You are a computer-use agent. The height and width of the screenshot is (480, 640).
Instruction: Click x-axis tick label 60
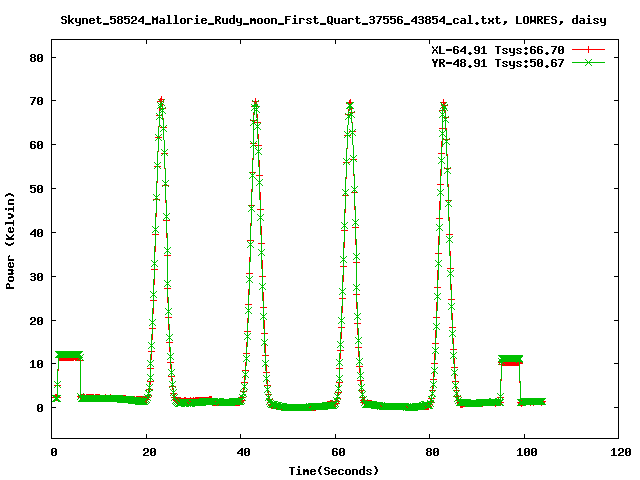coord(338,452)
